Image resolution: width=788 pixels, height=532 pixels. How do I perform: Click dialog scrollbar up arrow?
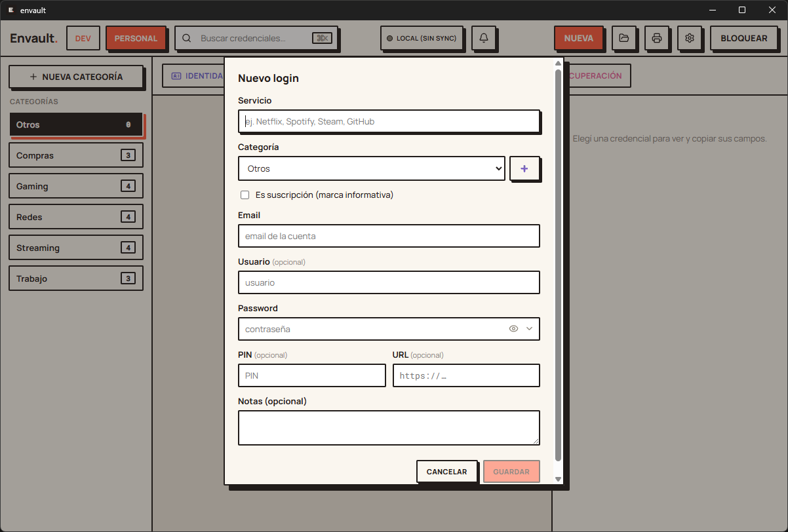pyautogui.click(x=558, y=64)
